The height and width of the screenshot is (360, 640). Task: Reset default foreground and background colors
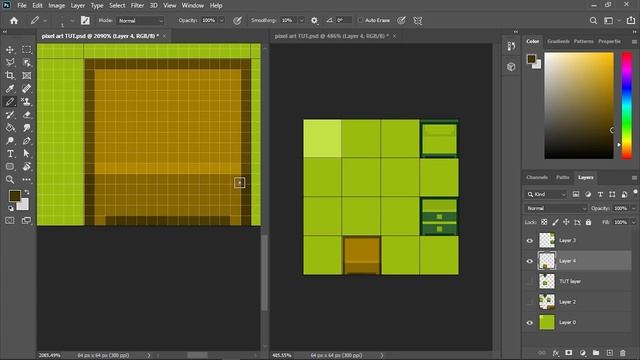pyautogui.click(x=11, y=208)
